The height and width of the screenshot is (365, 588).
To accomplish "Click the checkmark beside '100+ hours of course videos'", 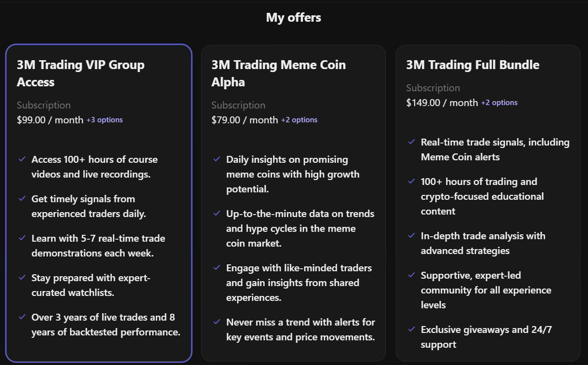I will pyautogui.click(x=21, y=159).
